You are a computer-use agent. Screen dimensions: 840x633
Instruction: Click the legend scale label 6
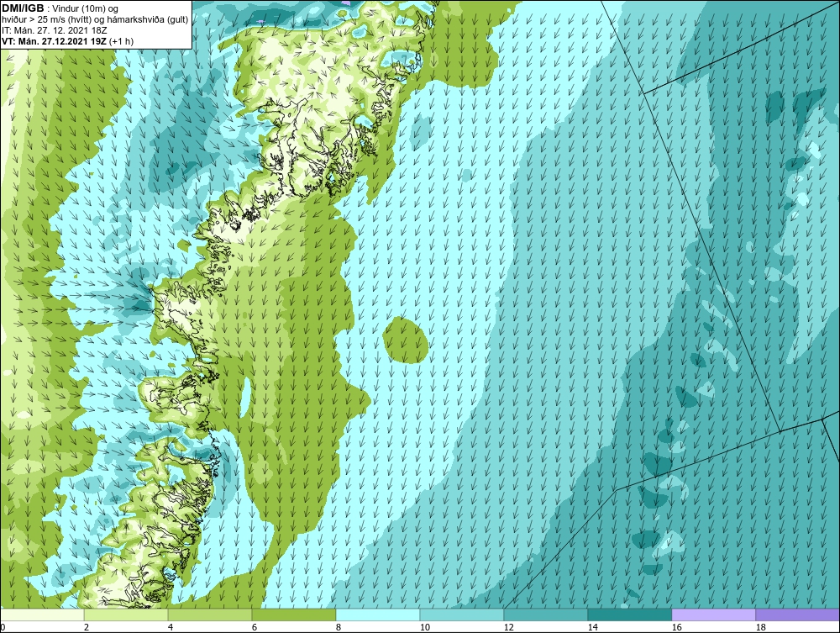click(255, 627)
